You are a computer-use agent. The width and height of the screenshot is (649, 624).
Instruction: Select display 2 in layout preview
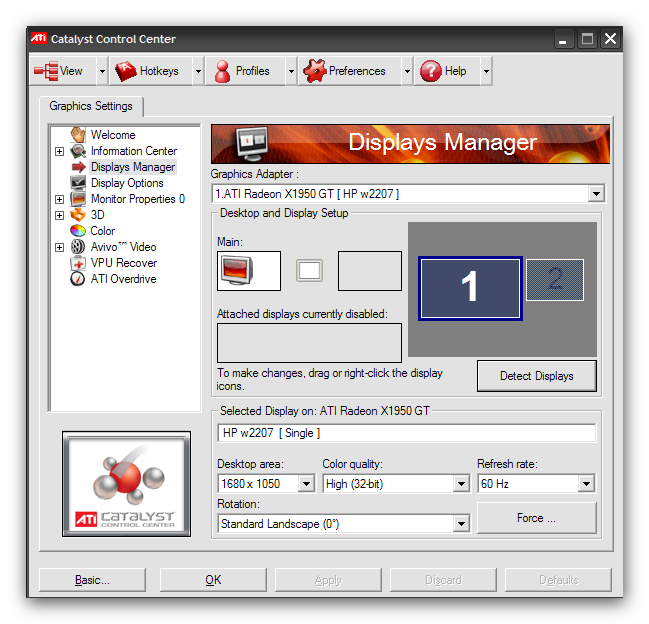pyautogui.click(x=555, y=280)
